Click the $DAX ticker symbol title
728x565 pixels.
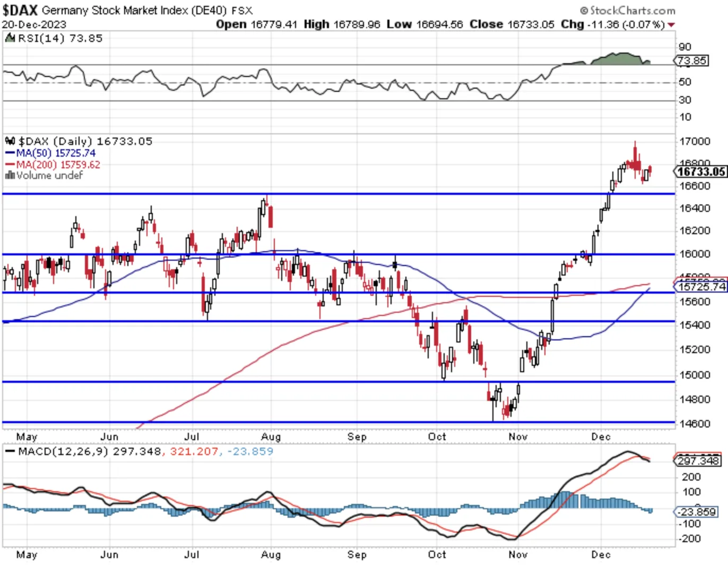(x=20, y=10)
